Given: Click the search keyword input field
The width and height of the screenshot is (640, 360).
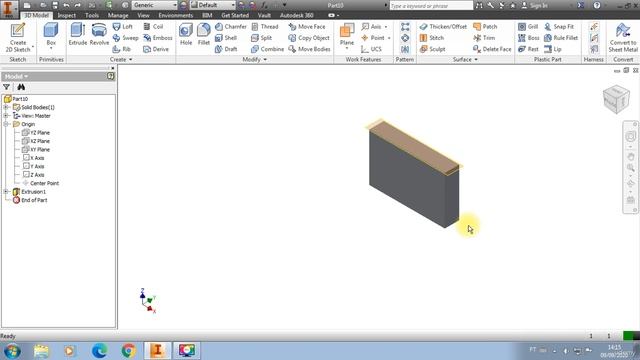Looking at the screenshot, I should pyautogui.click(x=431, y=6).
